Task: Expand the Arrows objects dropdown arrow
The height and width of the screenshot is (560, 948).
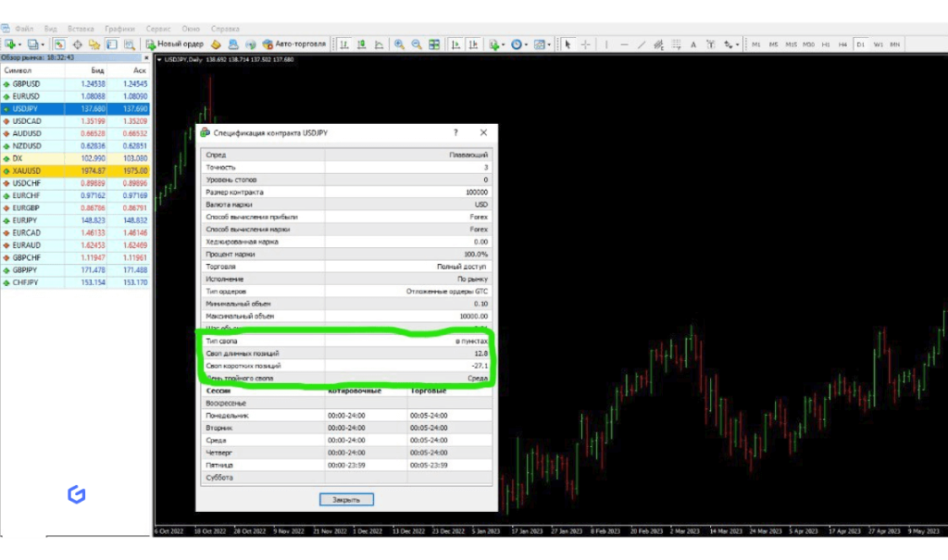Action: (737, 44)
